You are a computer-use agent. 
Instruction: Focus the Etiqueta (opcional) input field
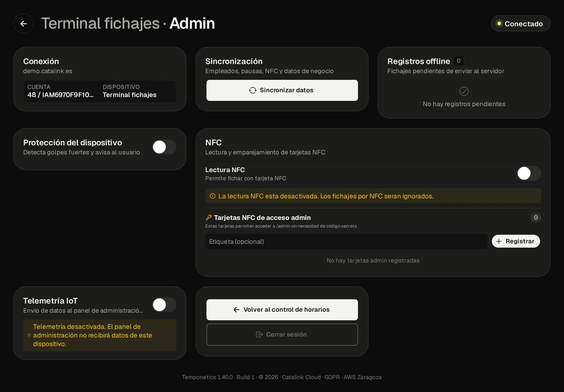(346, 242)
